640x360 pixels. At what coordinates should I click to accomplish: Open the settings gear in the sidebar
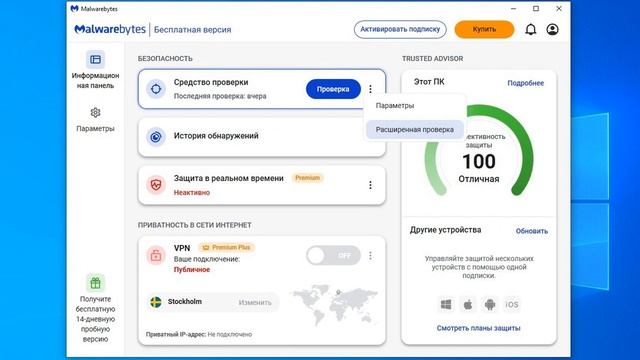click(x=95, y=112)
